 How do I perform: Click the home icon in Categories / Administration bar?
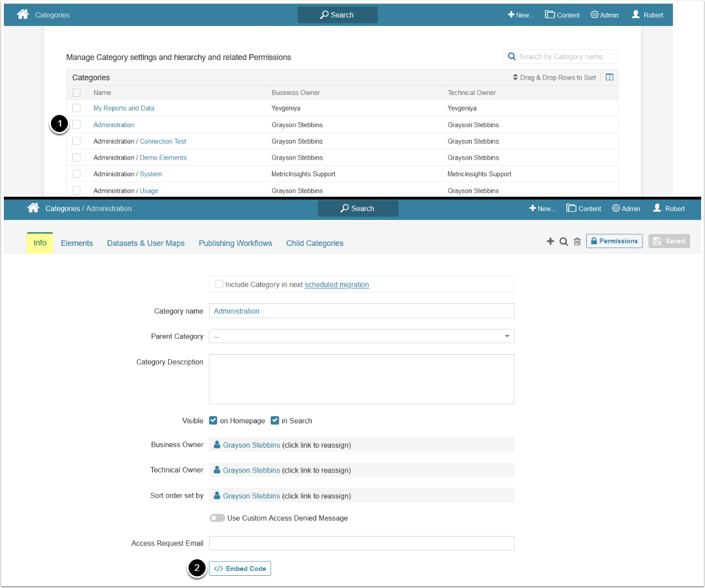click(33, 208)
